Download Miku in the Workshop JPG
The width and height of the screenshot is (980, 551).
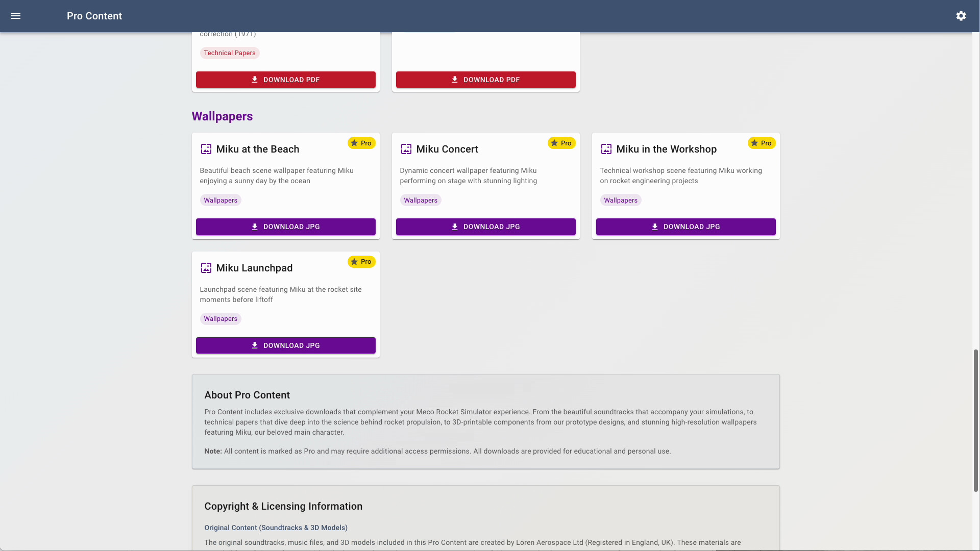coord(685,227)
